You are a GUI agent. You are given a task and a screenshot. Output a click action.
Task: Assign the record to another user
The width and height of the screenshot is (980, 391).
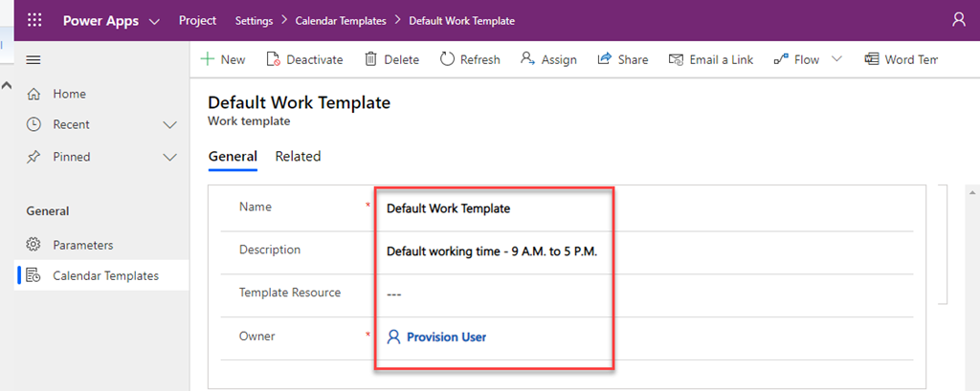pyautogui.click(x=548, y=59)
